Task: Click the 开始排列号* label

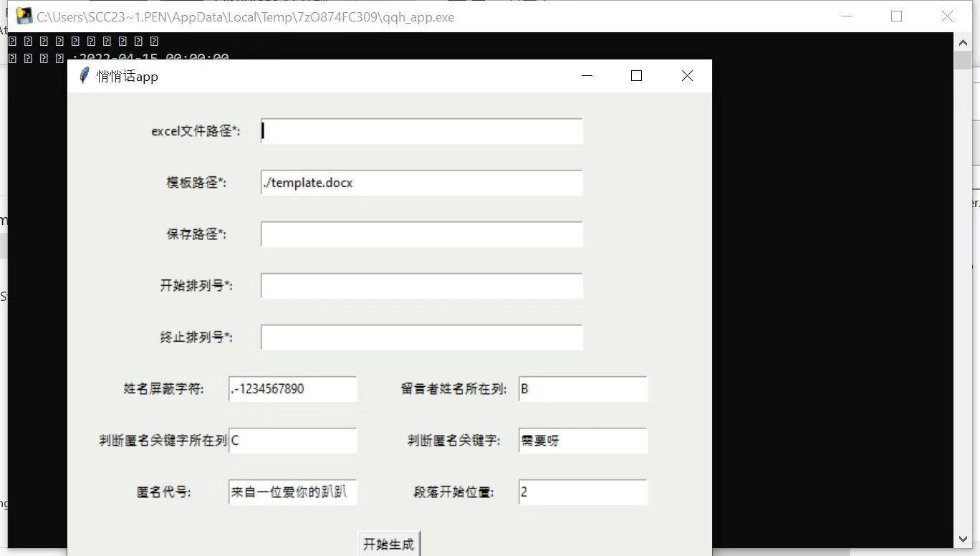Action: pos(196,286)
